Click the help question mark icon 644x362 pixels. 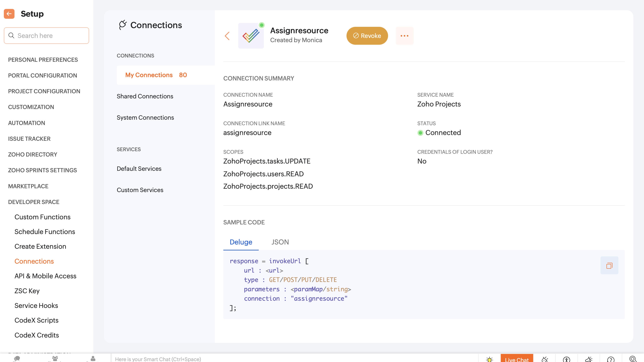[x=611, y=359]
